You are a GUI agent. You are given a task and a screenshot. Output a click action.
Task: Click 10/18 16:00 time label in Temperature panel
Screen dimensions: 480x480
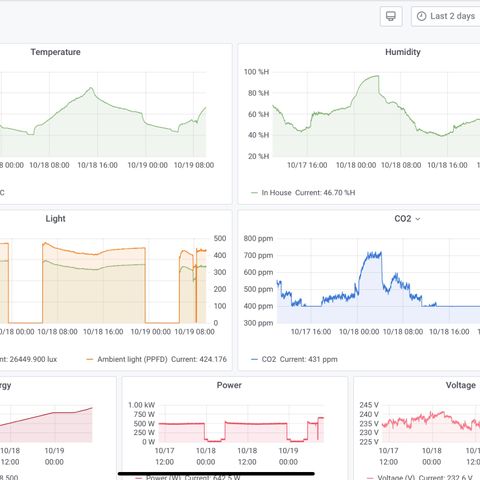tap(97, 165)
